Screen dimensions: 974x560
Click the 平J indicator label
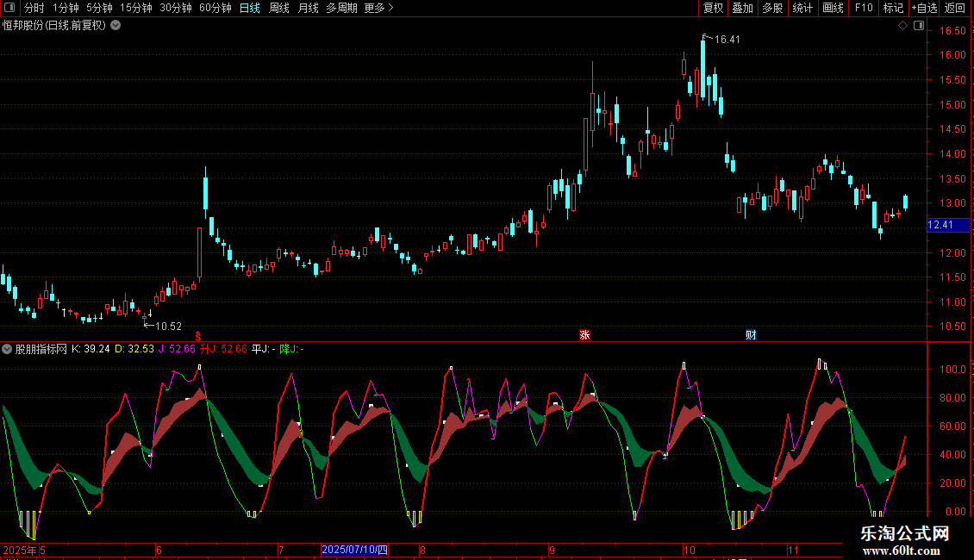pos(264,349)
